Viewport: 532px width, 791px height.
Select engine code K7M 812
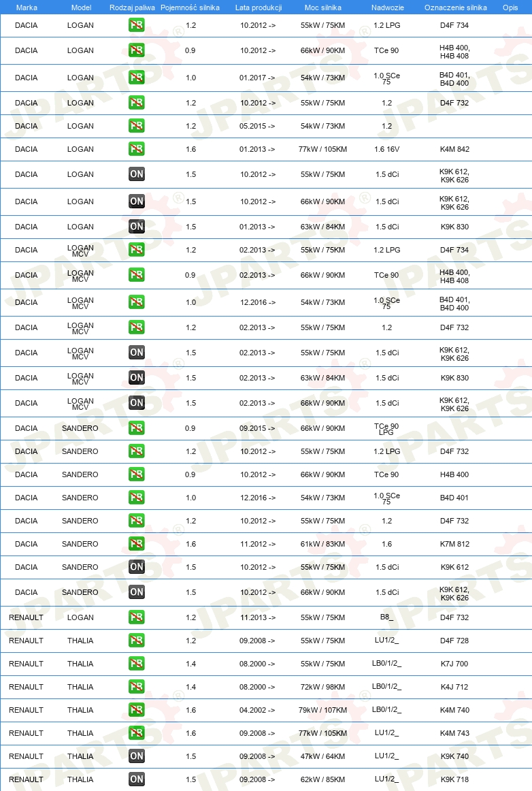click(x=454, y=545)
